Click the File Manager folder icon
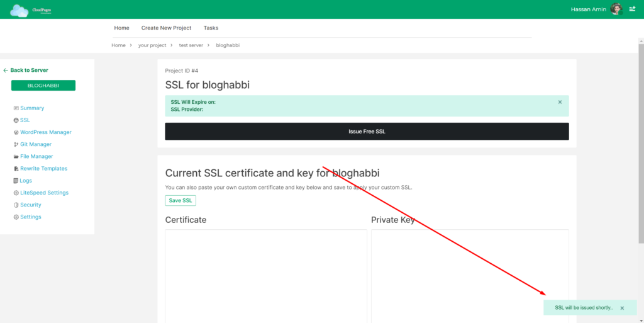 pyautogui.click(x=16, y=157)
